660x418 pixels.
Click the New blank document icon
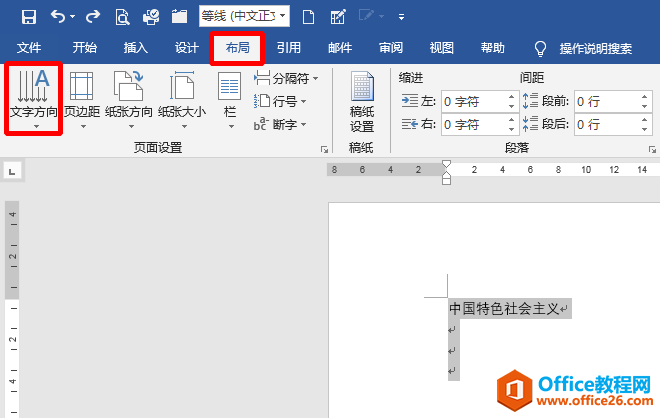click(308, 17)
